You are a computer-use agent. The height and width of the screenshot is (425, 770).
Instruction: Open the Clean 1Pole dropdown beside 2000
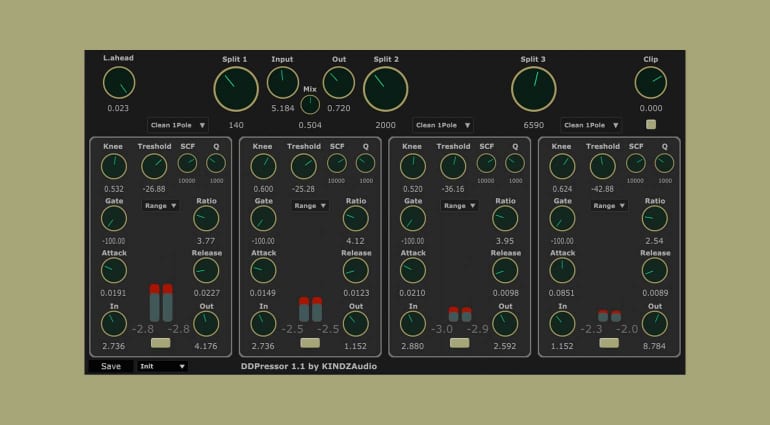443,125
